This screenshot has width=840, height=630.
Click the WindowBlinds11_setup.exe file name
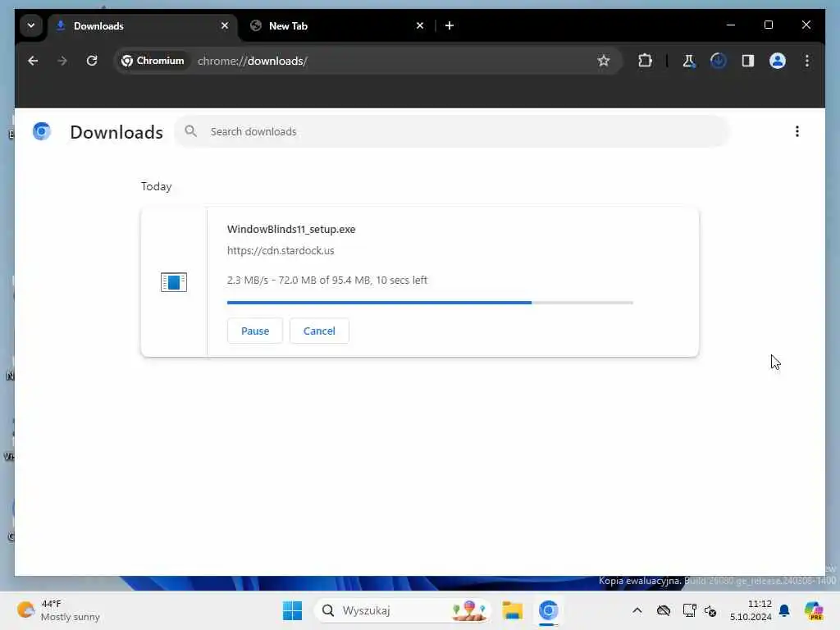[x=291, y=230]
